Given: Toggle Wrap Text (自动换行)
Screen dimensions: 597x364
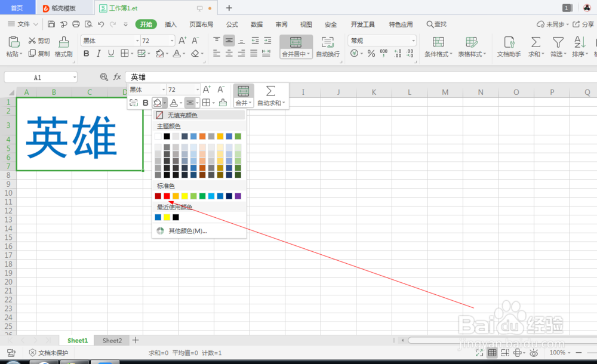Looking at the screenshot, I should 328,47.
